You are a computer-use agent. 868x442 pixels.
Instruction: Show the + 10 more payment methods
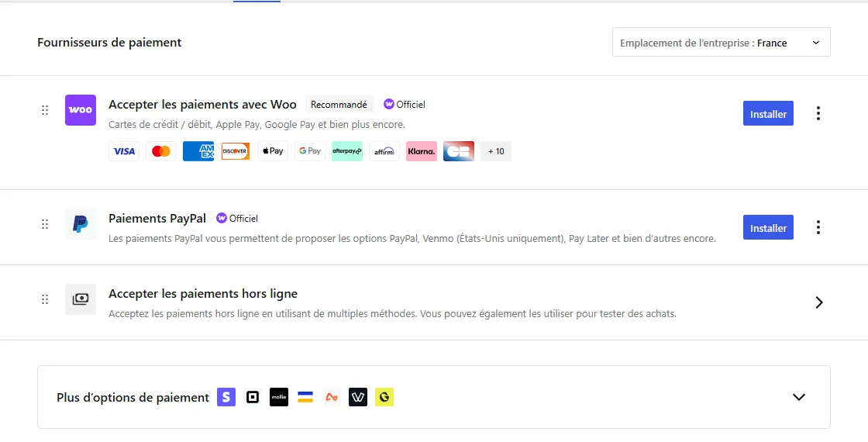click(x=496, y=151)
